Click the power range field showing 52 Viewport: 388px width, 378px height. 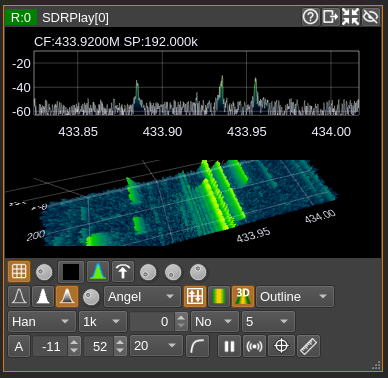click(99, 346)
